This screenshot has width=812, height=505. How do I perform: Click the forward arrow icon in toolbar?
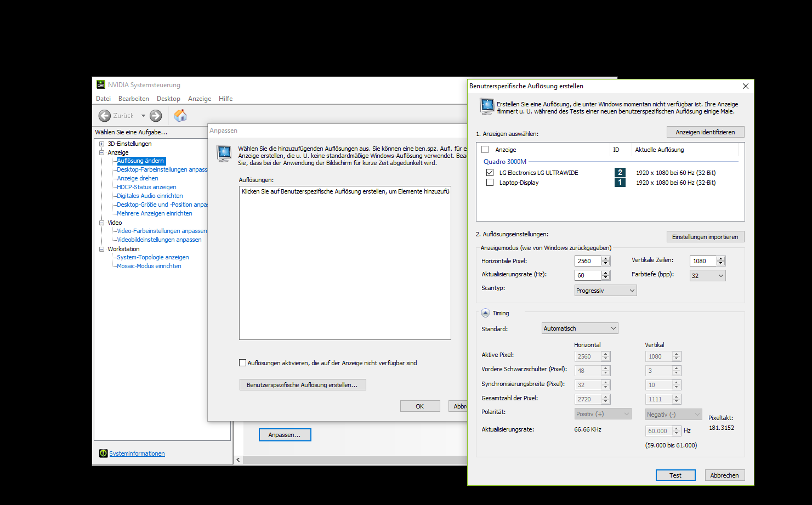click(156, 116)
